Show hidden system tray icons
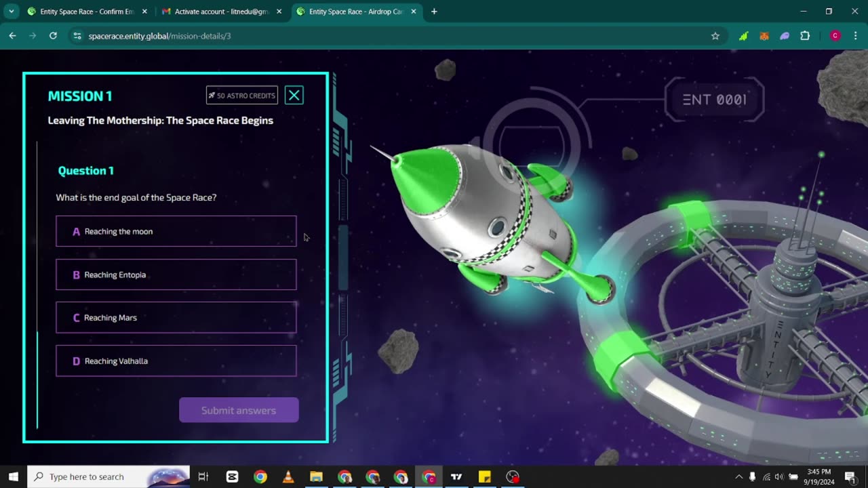This screenshot has width=868, height=488. [738, 476]
